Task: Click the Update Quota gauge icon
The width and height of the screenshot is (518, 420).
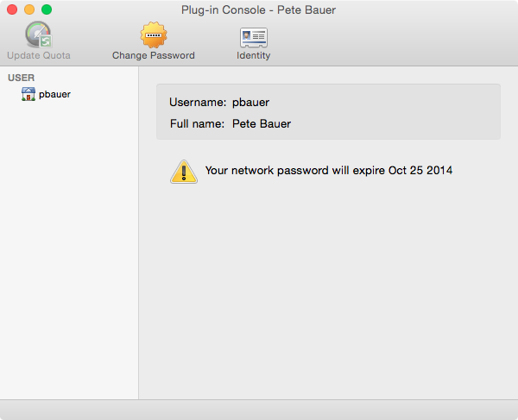Action: pyautogui.click(x=39, y=34)
